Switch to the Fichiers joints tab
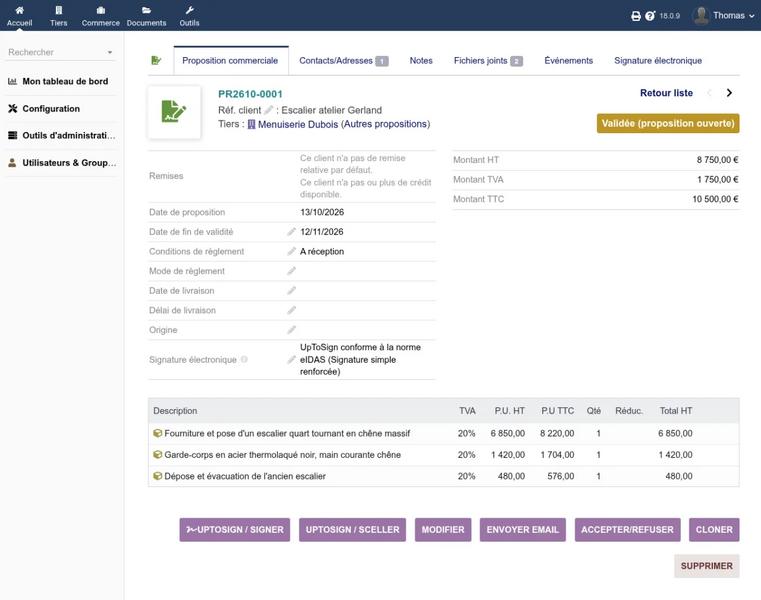The width and height of the screenshot is (761, 600). tap(488, 61)
